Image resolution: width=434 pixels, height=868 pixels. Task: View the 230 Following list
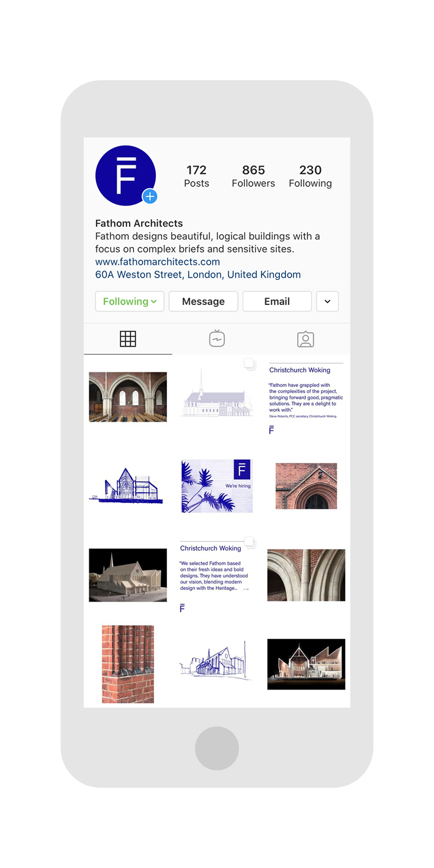click(x=311, y=176)
